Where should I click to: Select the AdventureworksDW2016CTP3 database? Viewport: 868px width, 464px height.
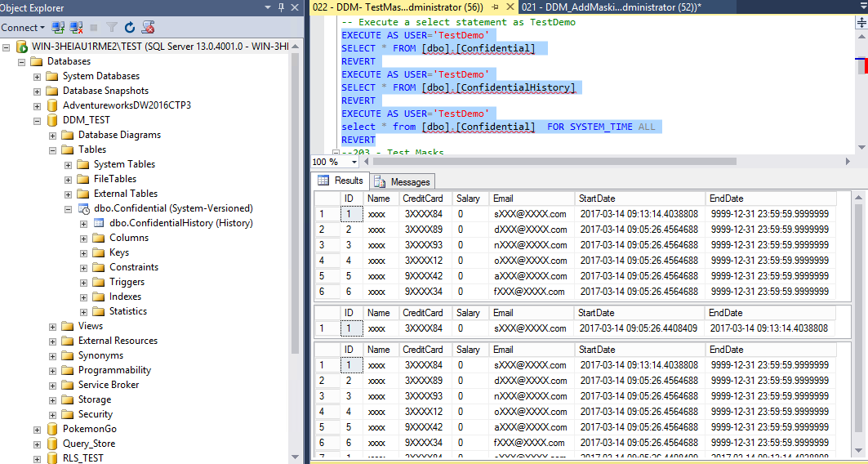point(127,105)
